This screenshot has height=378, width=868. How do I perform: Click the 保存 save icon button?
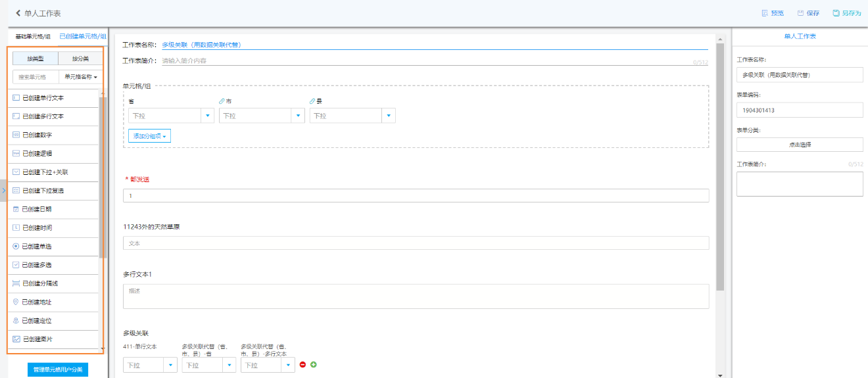(808, 13)
